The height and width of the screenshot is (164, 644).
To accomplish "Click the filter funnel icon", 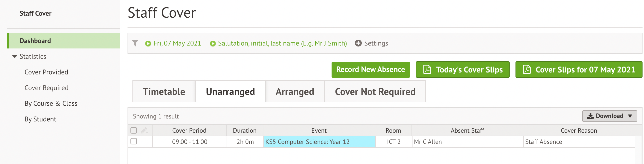I will point(135,43).
